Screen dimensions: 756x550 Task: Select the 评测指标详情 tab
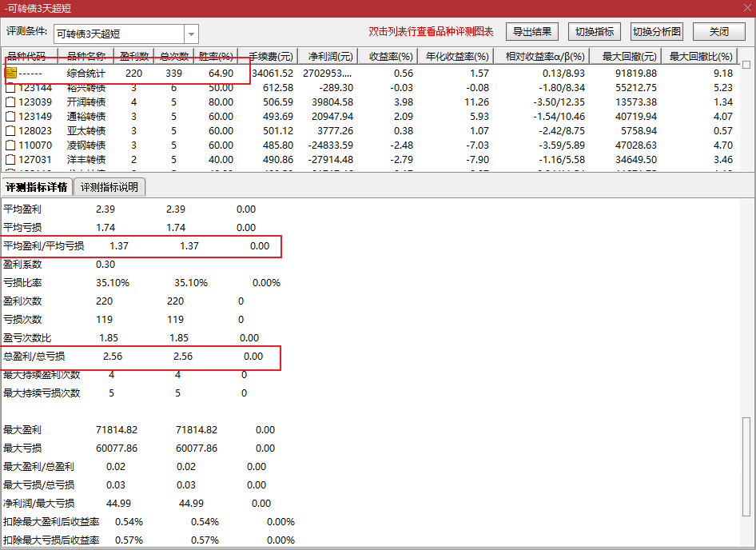(36, 187)
